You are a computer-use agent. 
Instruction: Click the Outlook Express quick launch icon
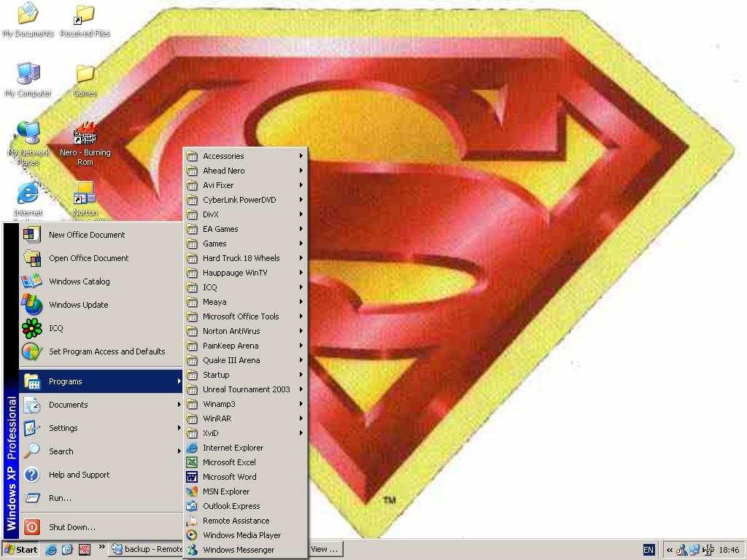tap(67, 550)
